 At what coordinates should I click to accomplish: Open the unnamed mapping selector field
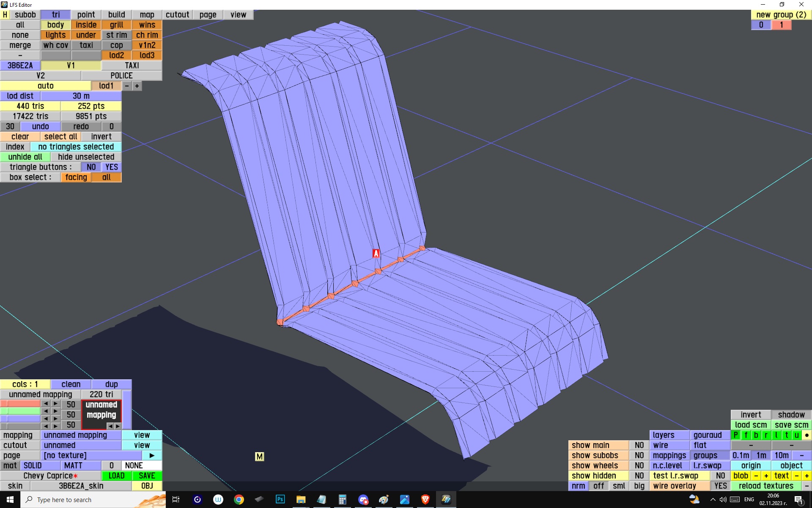point(81,435)
